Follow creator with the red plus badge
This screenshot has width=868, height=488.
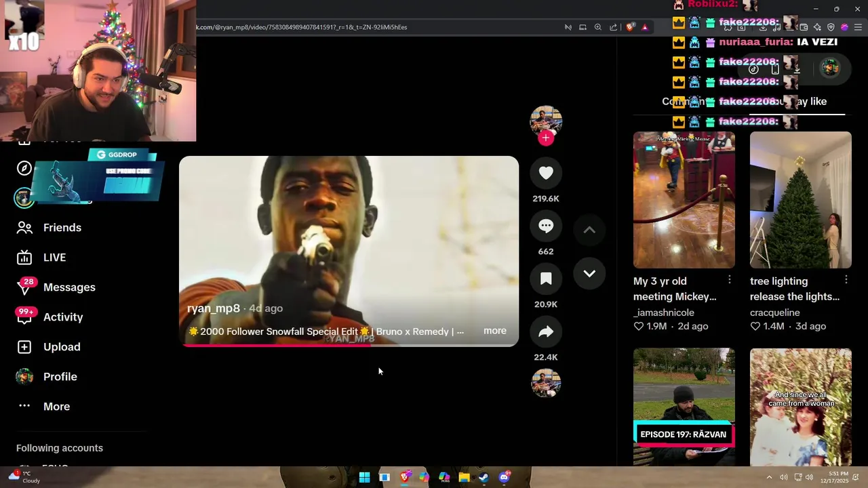546,138
